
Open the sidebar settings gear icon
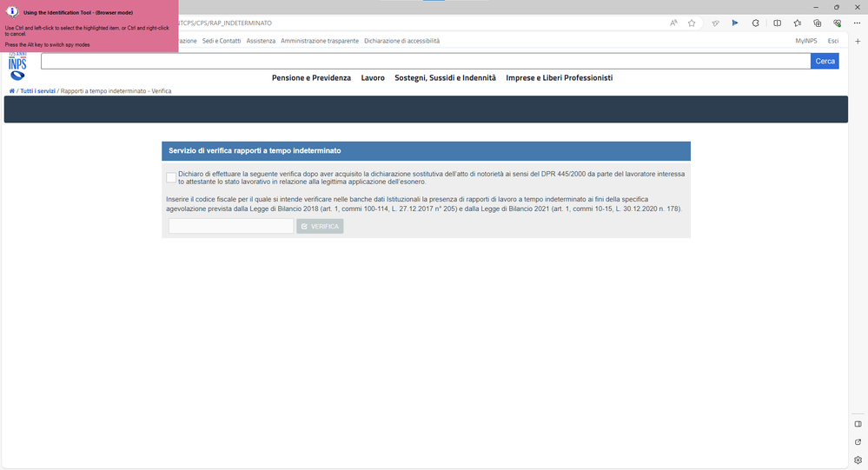point(858,460)
